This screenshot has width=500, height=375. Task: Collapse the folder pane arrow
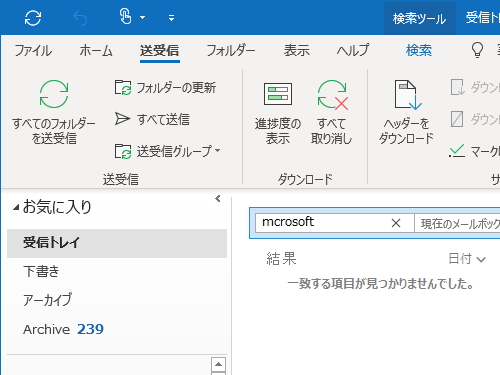[218, 199]
